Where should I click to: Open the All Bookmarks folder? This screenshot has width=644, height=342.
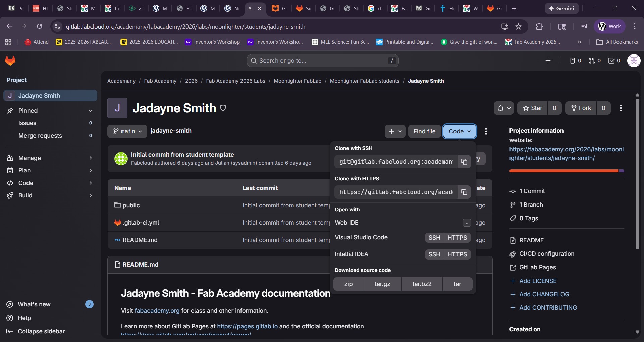point(617,42)
